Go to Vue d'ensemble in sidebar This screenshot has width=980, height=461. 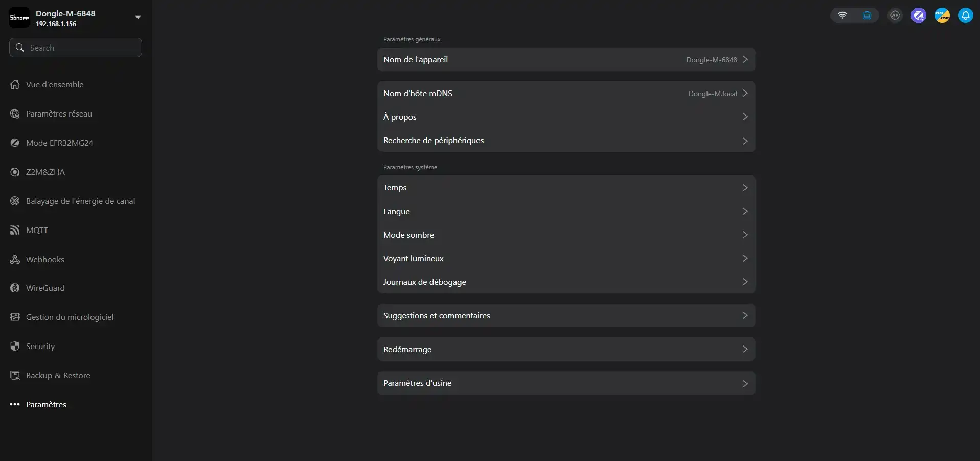[x=55, y=85]
